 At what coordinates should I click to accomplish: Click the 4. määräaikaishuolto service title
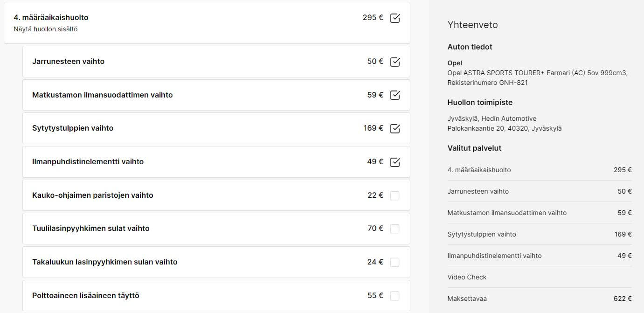[51, 17]
